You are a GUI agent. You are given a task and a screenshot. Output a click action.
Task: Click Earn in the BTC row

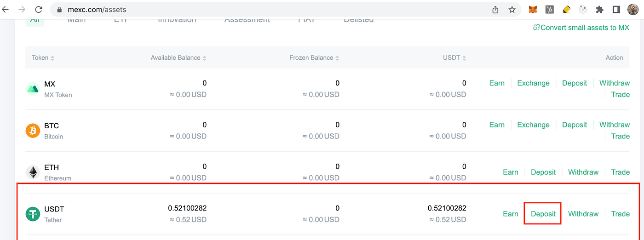[497, 125]
